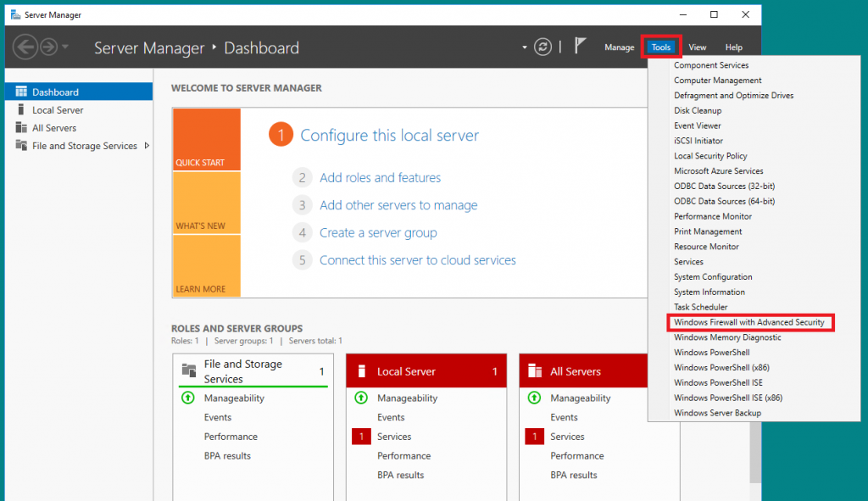Click the Dashboard sidebar icon
This screenshot has height=501, width=868.
(x=21, y=92)
